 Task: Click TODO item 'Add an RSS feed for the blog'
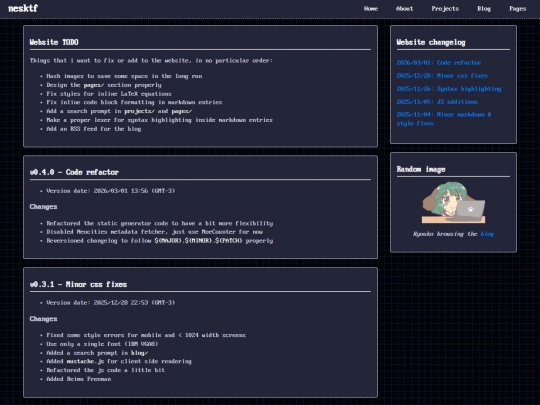[x=94, y=129]
